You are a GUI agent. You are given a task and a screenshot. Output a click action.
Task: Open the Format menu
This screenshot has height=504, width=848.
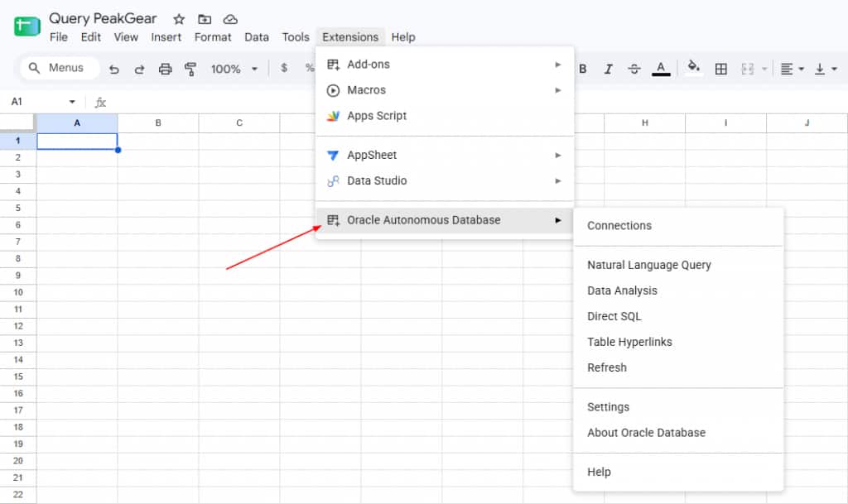click(x=213, y=37)
